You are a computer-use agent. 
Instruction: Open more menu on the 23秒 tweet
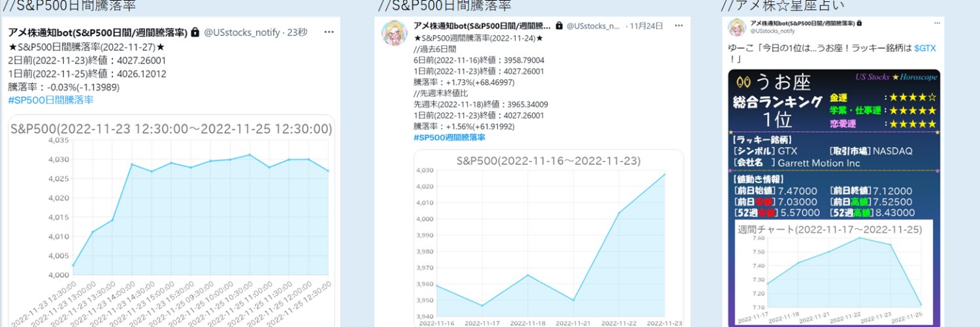pos(329,32)
